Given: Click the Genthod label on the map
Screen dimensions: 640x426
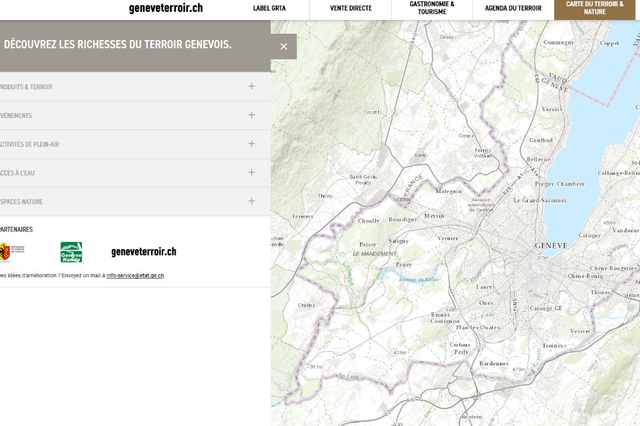Looking at the screenshot, I should click(x=541, y=140).
